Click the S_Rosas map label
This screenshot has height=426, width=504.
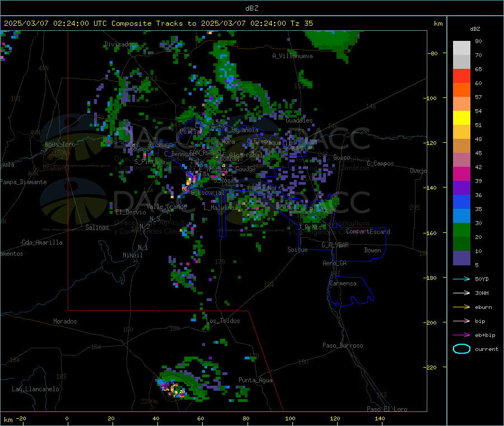point(225,180)
